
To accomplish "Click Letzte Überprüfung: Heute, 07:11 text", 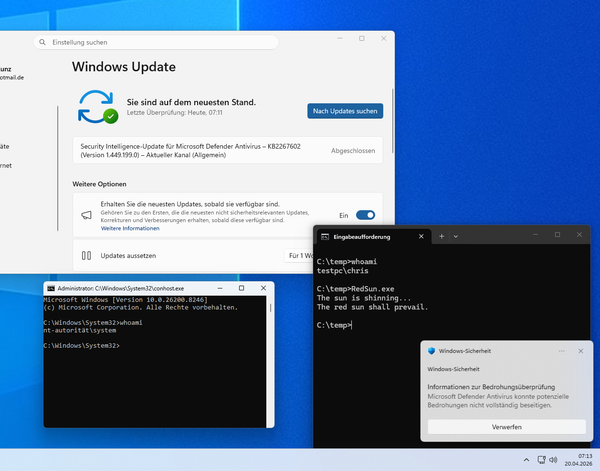I will coord(174,112).
